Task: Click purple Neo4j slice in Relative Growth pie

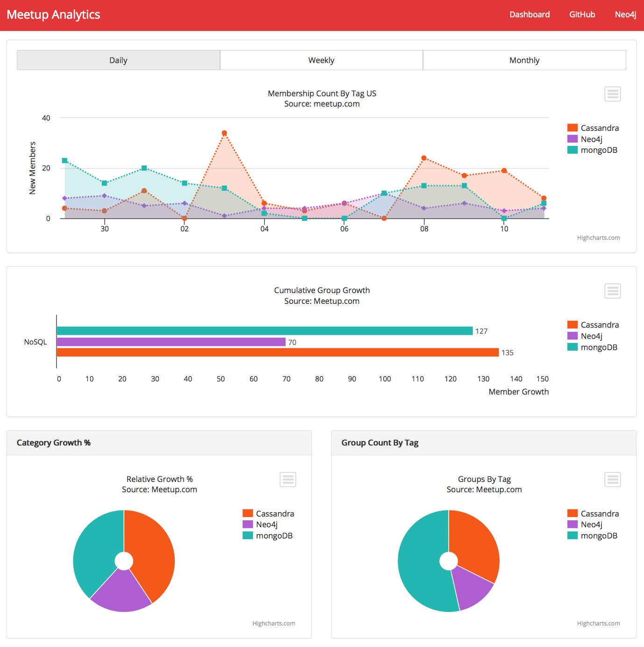Action: point(121,591)
